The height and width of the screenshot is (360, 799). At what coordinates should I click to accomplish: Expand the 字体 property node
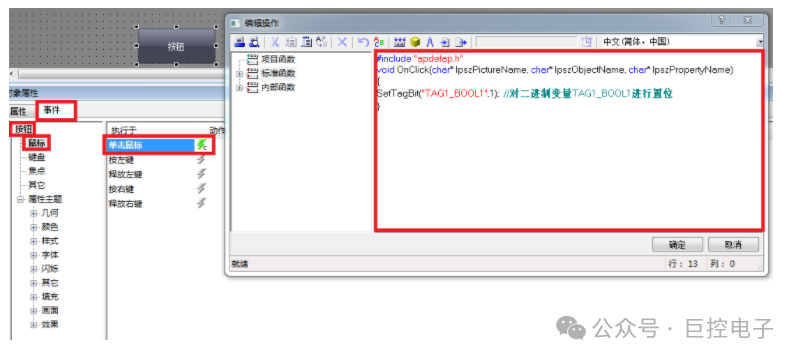(x=34, y=255)
